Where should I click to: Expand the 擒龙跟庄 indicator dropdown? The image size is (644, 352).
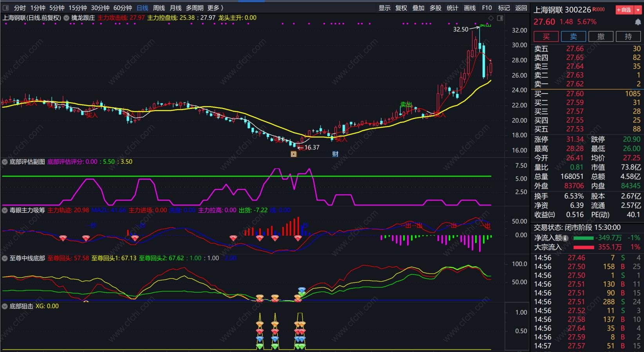pyautogui.click(x=66, y=18)
